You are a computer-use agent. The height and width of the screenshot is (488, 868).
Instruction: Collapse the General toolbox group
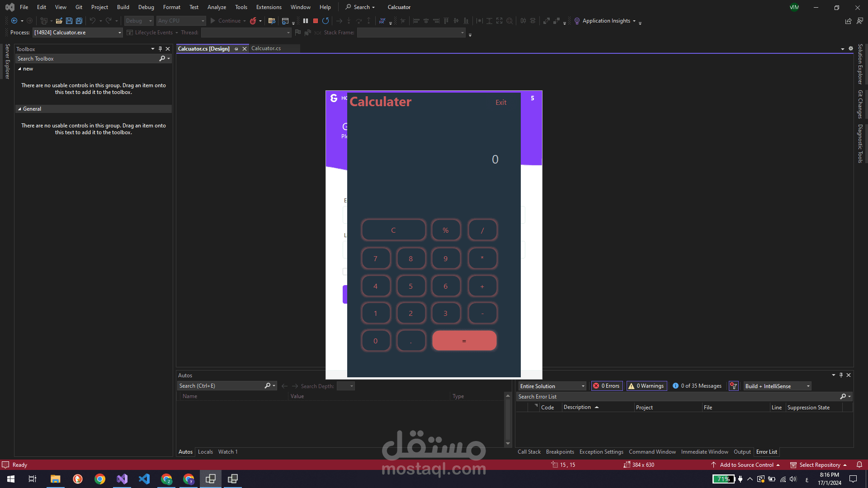pyautogui.click(x=19, y=109)
